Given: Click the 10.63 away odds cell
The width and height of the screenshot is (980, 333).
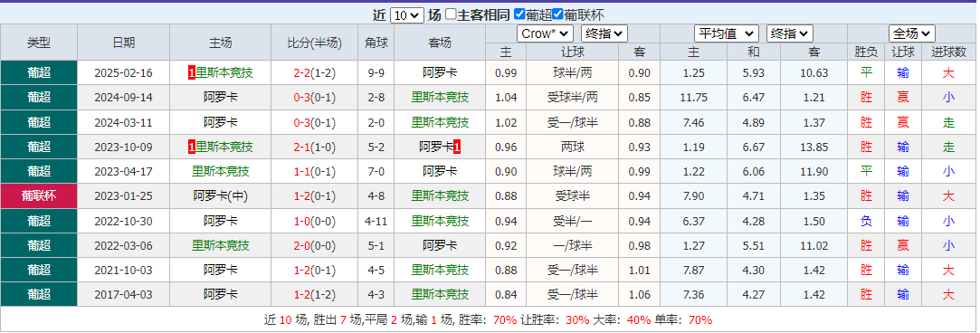Looking at the screenshot, I should 813,73.
